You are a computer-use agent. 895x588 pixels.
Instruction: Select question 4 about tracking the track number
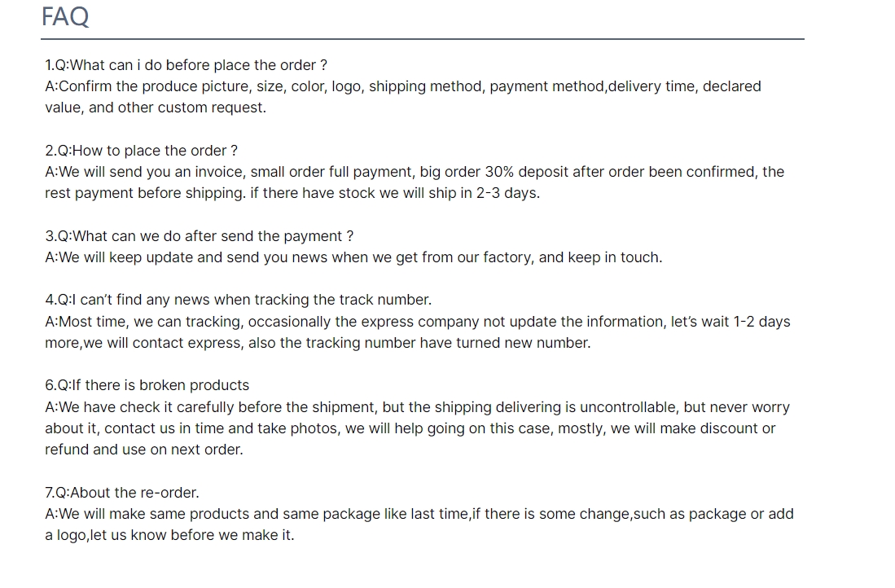[x=238, y=300]
